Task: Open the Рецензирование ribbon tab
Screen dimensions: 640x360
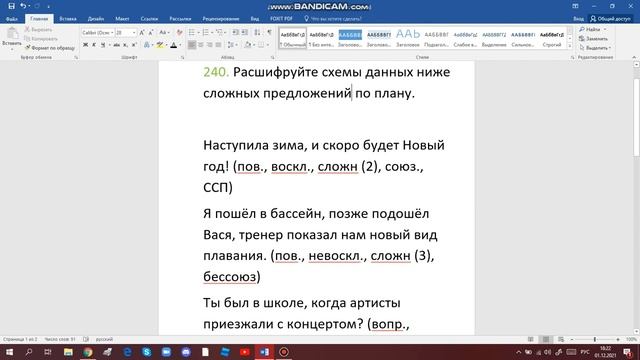Action: [221, 19]
